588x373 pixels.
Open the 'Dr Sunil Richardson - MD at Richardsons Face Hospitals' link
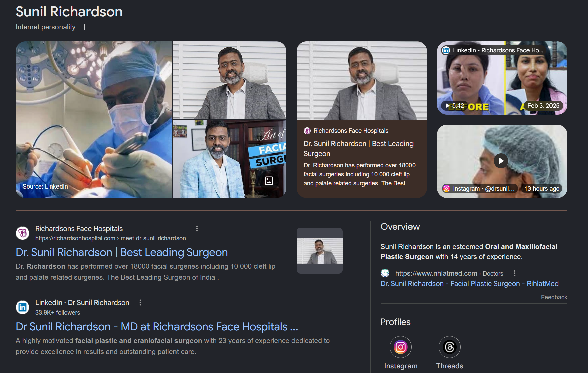tap(157, 327)
